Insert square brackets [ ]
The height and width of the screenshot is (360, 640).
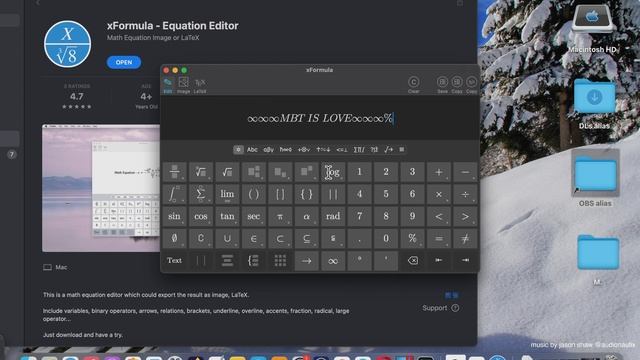(280, 194)
